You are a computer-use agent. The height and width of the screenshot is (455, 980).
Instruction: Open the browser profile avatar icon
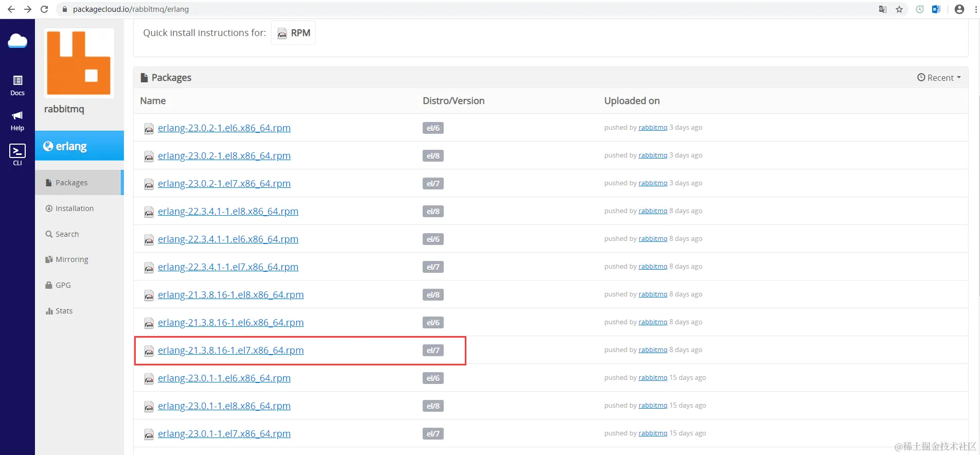tap(959, 9)
